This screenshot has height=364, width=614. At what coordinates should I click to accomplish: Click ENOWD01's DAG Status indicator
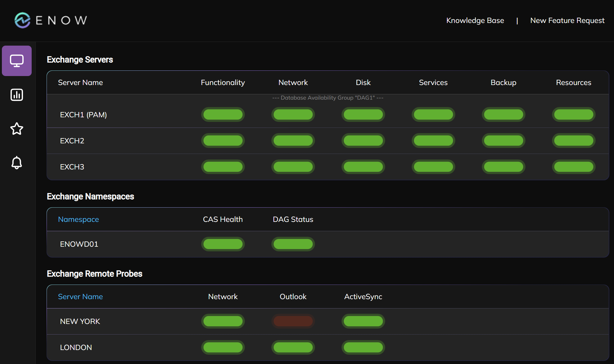coord(293,244)
